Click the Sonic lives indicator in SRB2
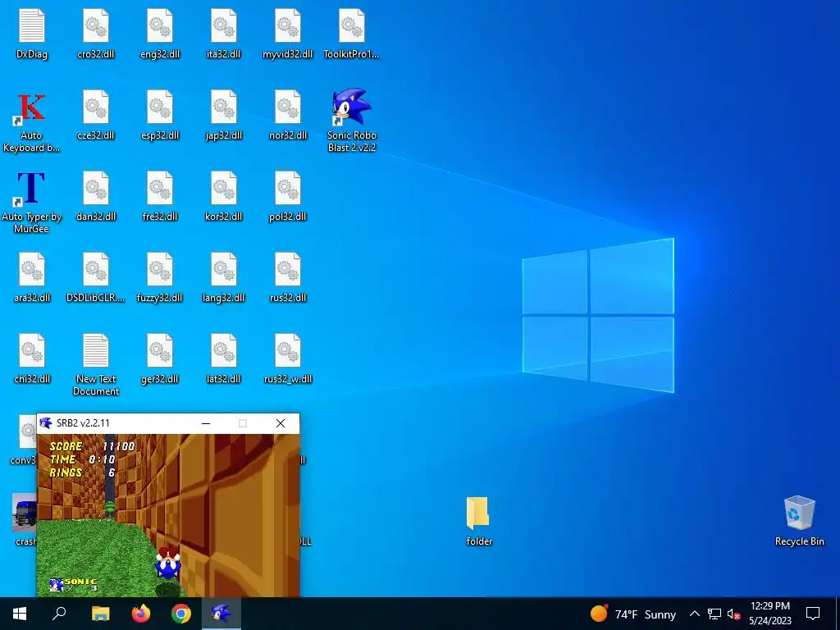 coord(73,584)
